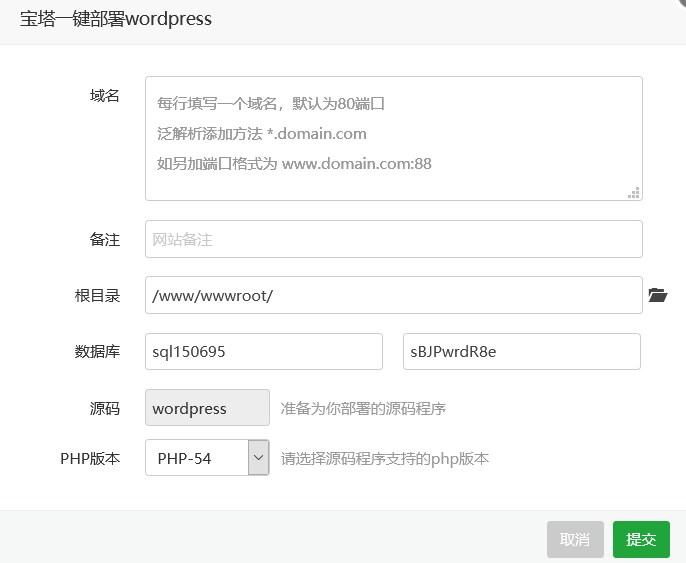Click the textarea resize handle
686x563 pixels.
coord(634,192)
